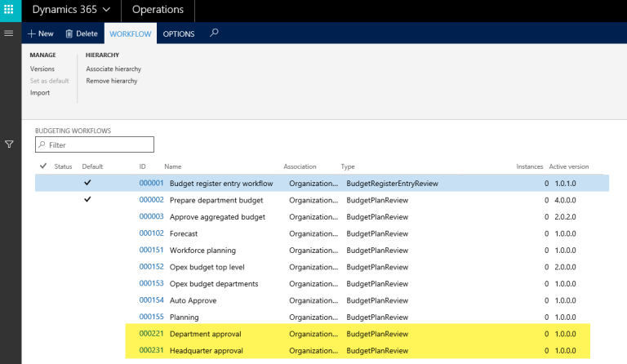Toggle default checkmark for Prepare department budget
This screenshot has height=364, width=627.
(x=87, y=200)
